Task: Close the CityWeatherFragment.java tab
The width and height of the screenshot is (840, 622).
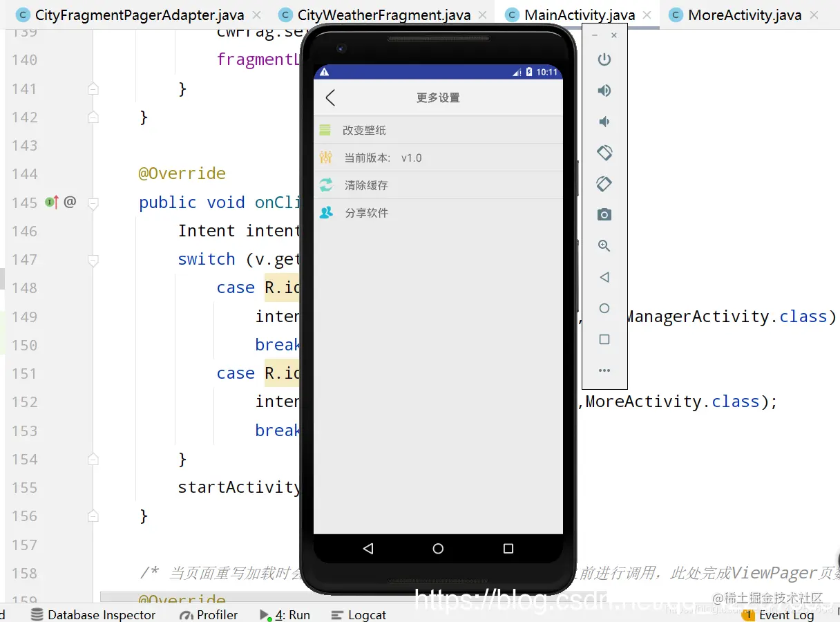Action: pyautogui.click(x=484, y=15)
